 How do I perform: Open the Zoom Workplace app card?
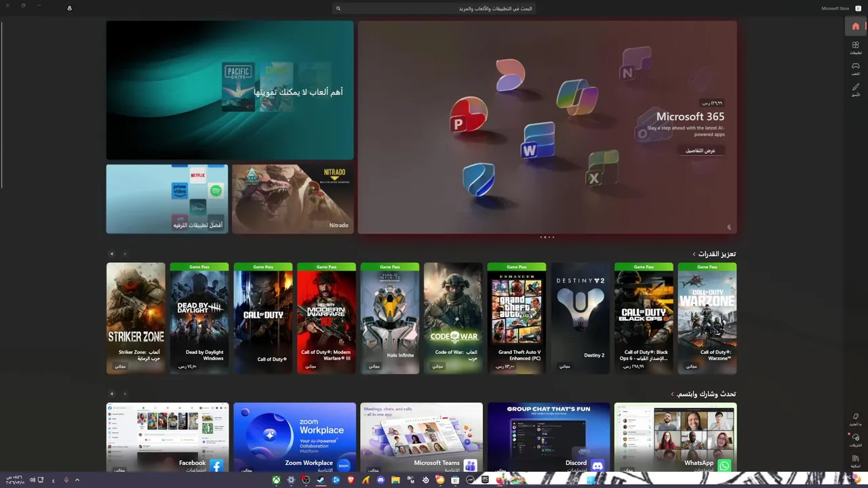pyautogui.click(x=294, y=437)
